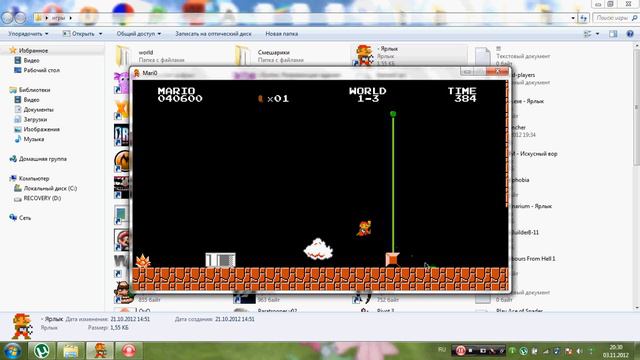Click Дата создания value in details pane

(235, 319)
